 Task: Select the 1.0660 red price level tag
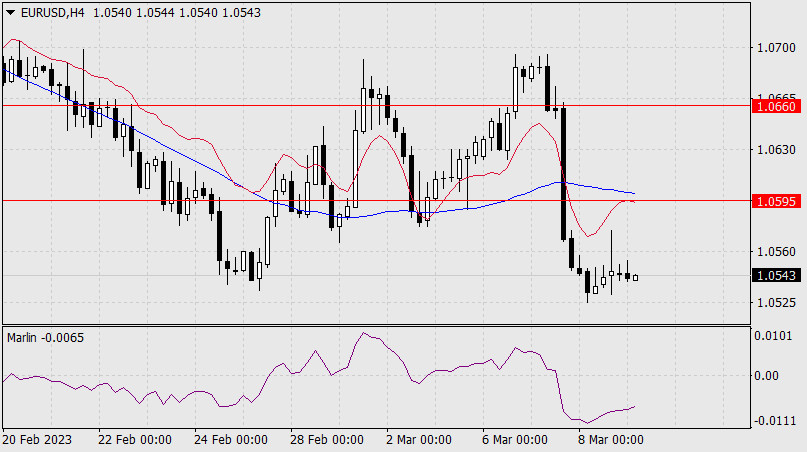(x=777, y=105)
